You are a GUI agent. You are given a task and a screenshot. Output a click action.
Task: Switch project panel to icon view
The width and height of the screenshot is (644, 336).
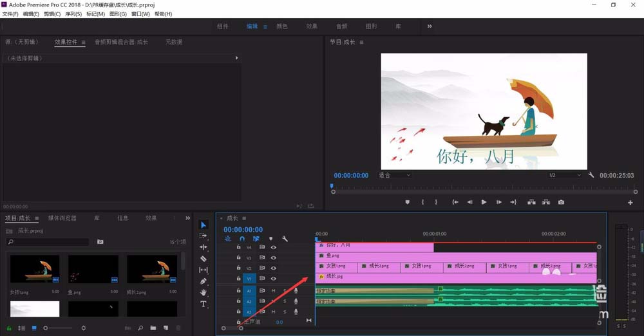[x=34, y=328]
